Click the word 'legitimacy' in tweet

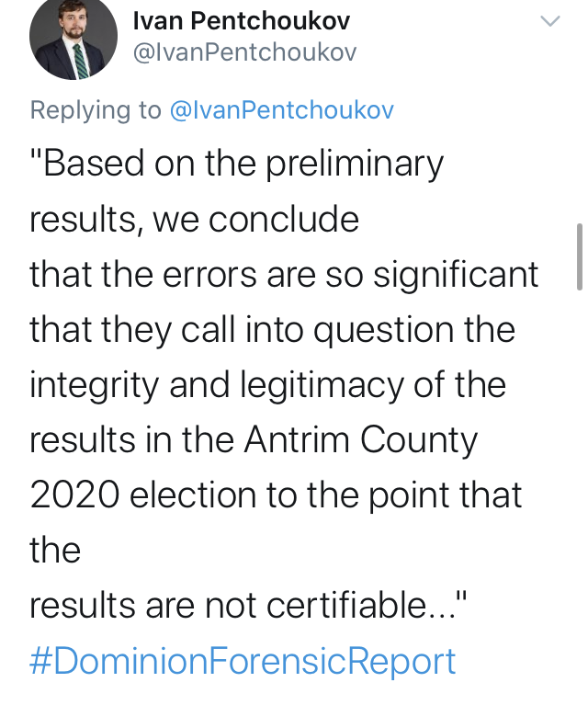(x=322, y=386)
